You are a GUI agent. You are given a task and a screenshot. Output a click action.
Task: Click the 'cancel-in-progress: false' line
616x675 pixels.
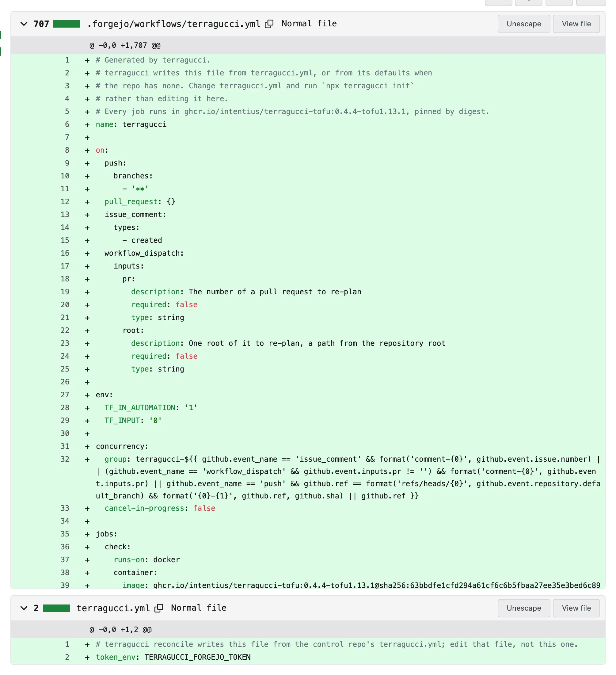coord(160,508)
